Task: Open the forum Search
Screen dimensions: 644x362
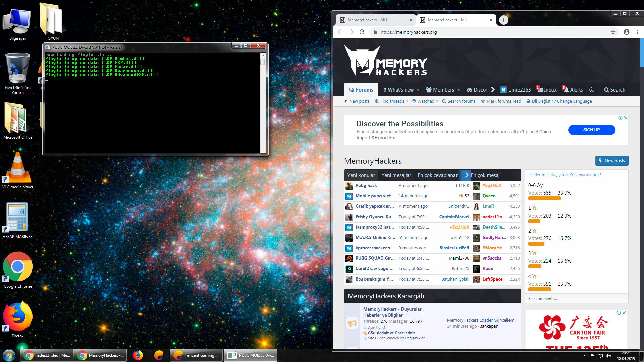Action: 614,90
